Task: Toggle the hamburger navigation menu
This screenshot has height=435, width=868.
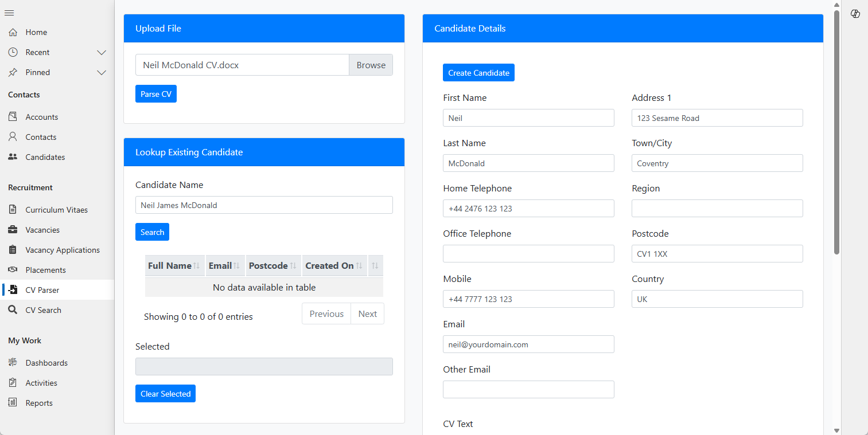Action: pyautogui.click(x=9, y=13)
